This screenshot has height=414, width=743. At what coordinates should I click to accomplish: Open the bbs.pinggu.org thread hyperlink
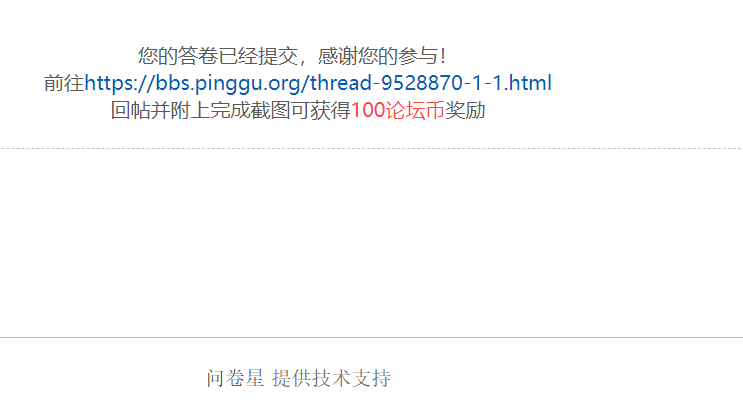pyautogui.click(x=318, y=83)
